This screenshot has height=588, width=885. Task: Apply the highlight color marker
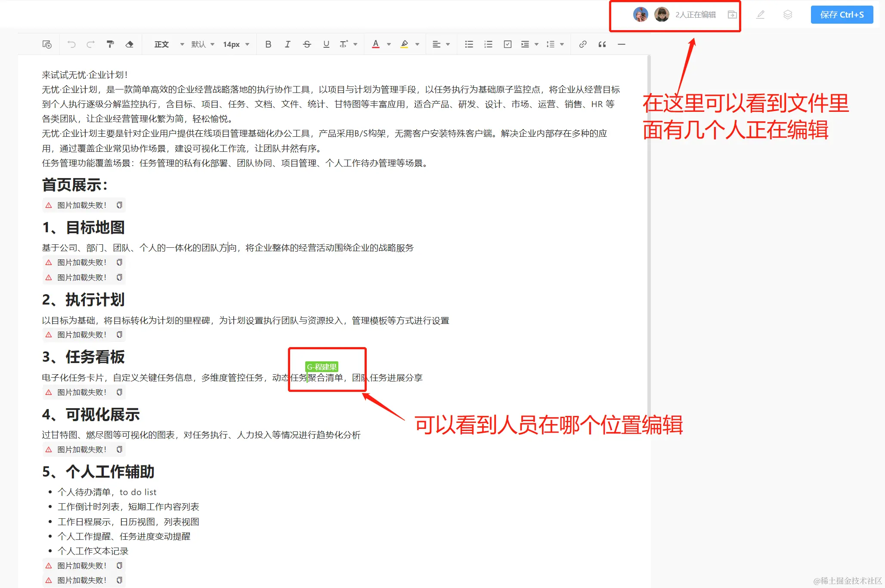[404, 44]
